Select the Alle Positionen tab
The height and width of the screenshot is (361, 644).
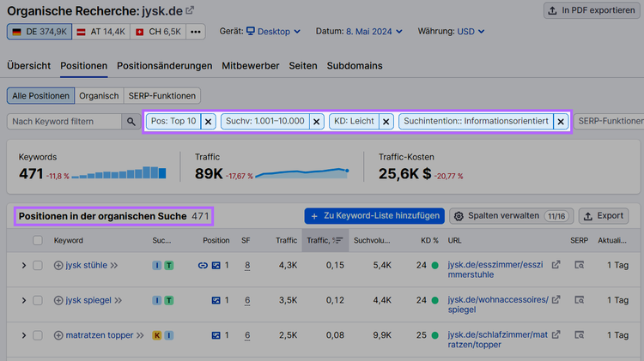click(x=40, y=96)
